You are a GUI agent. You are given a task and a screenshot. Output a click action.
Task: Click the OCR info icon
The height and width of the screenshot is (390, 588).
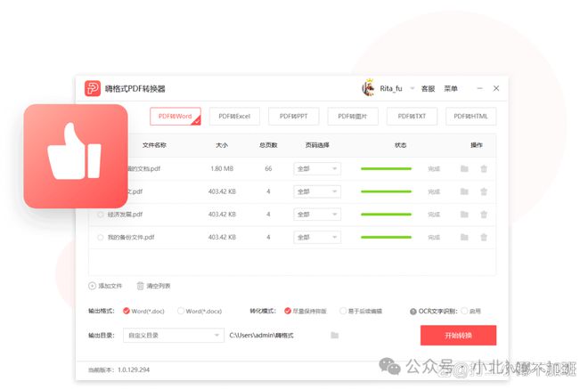coord(412,312)
